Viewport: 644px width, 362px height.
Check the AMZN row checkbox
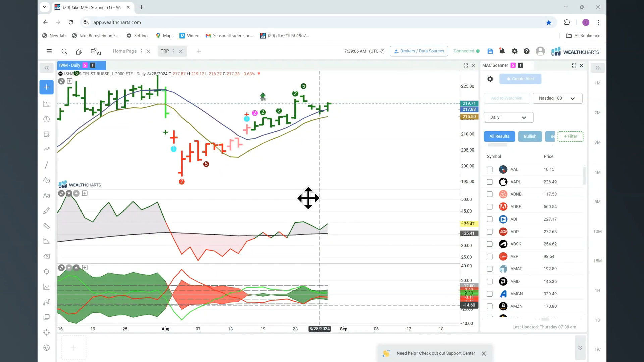coord(490,306)
